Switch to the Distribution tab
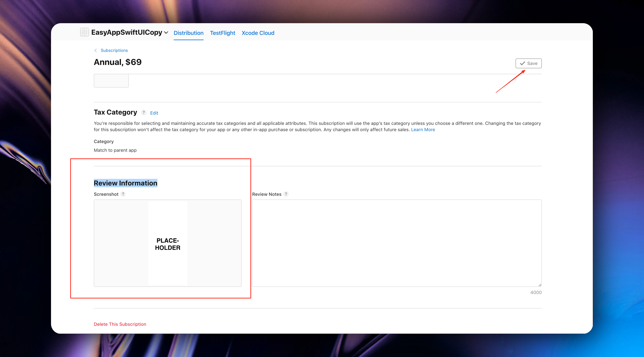Image resolution: width=644 pixels, height=357 pixels. (x=188, y=33)
